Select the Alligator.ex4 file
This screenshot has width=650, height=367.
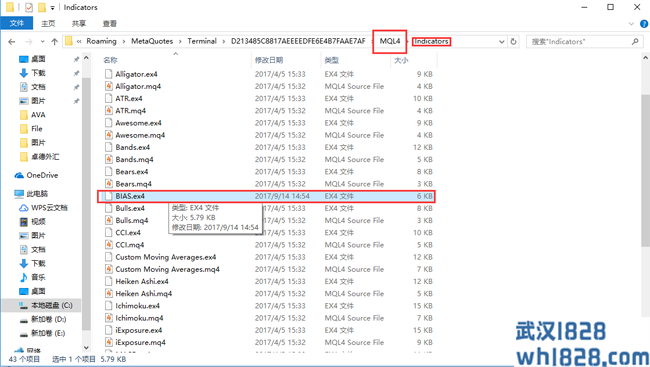coord(136,74)
